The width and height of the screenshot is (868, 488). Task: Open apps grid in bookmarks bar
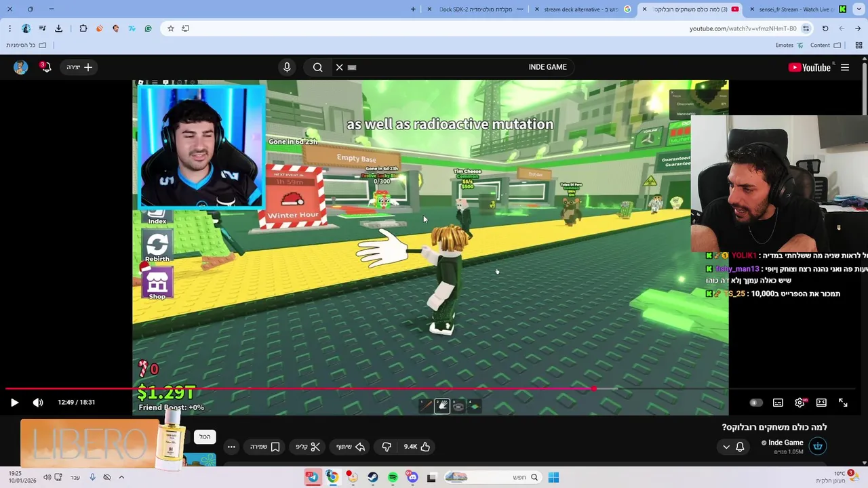[x=859, y=45]
